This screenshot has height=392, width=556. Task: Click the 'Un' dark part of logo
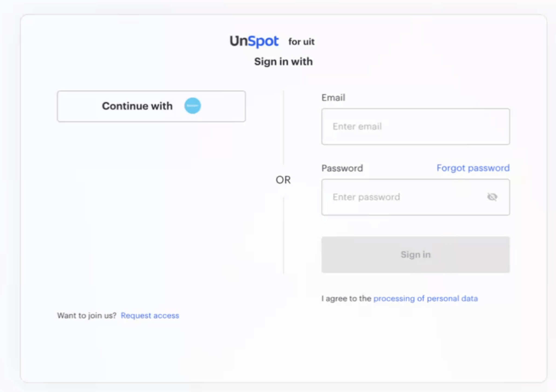tap(239, 41)
